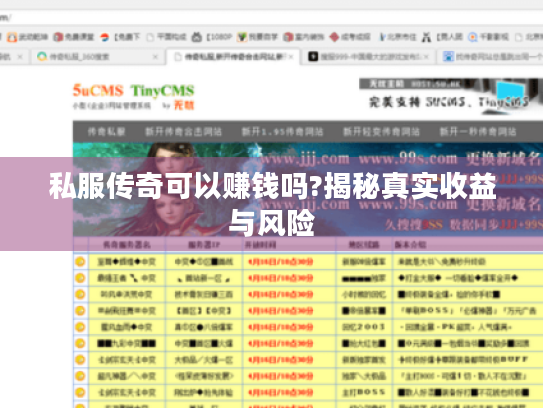Click the browser address bar
The height and width of the screenshot is (408, 543).
click(272, 17)
